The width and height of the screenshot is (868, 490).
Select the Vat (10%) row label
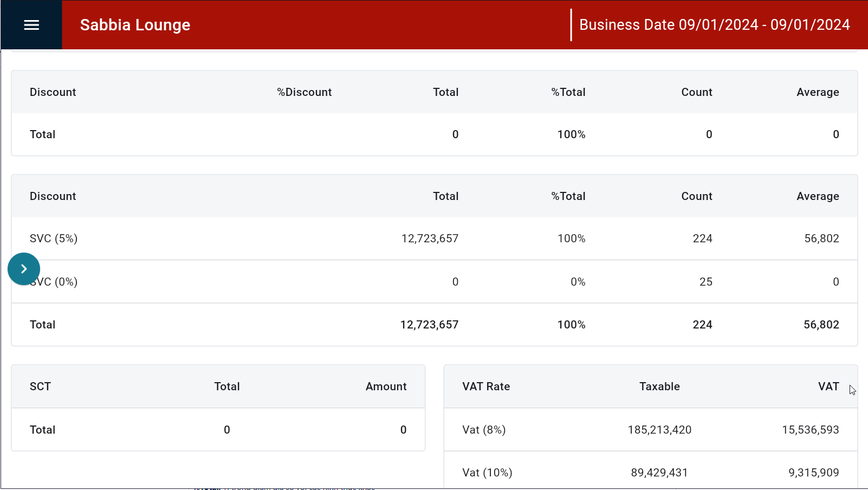487,473
